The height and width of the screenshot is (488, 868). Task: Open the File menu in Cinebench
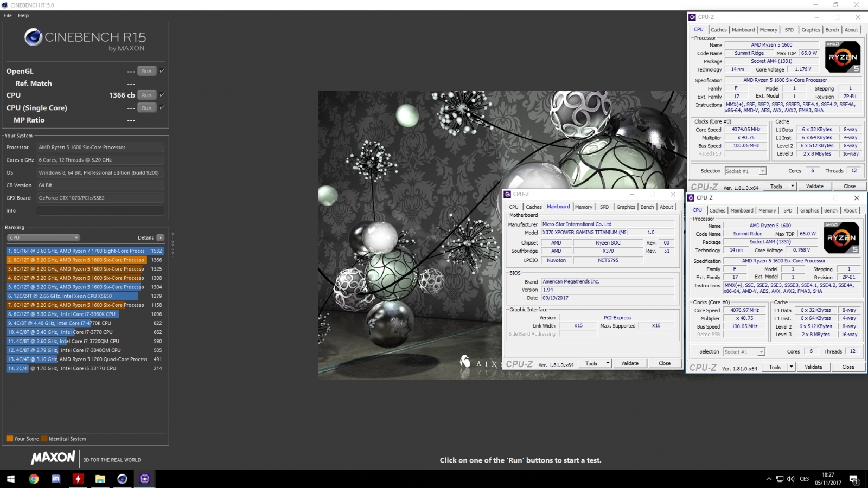[8, 15]
